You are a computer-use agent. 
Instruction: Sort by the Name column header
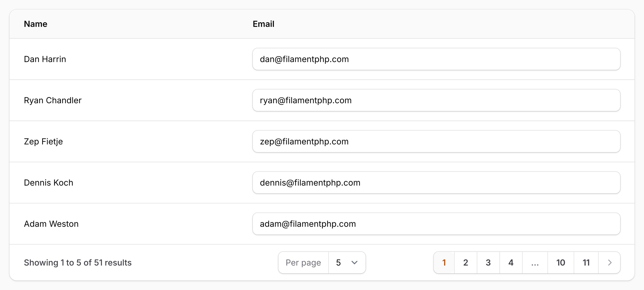(35, 24)
